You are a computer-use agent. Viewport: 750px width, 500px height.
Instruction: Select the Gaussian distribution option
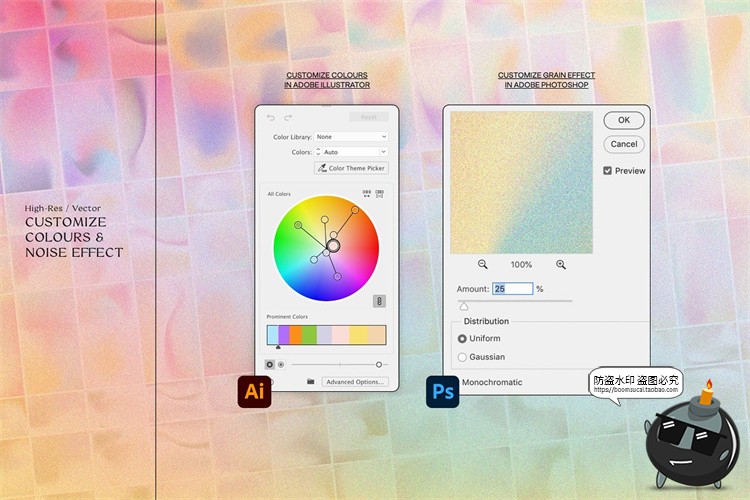[x=462, y=357]
